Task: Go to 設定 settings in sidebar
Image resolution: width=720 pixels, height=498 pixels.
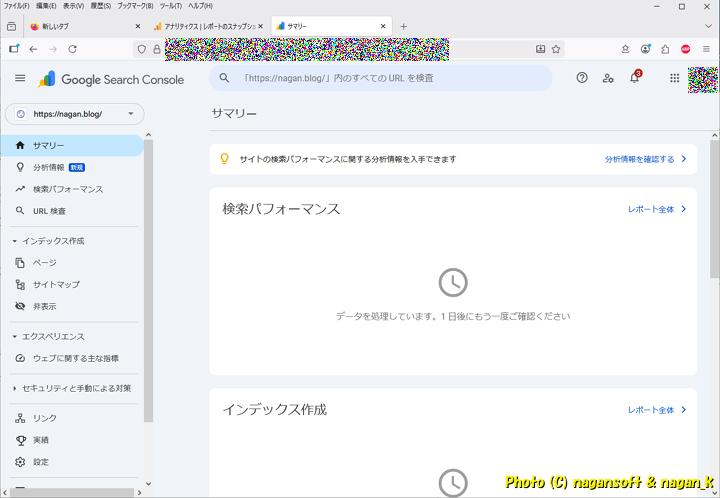Action: coord(40,462)
